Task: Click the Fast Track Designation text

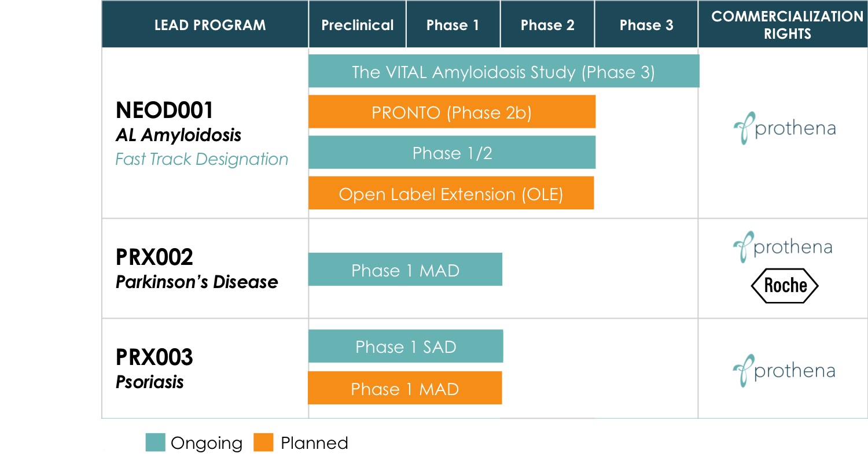Action: tap(201, 159)
